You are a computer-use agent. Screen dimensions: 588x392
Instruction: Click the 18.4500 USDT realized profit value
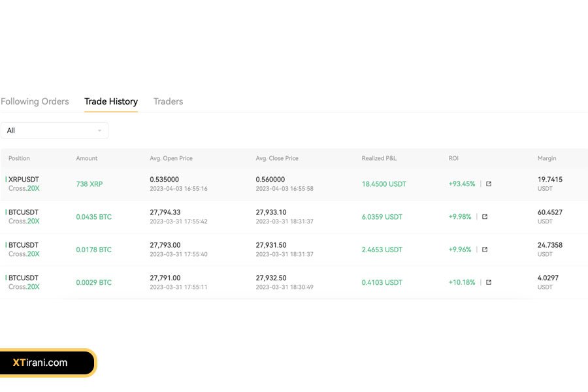click(384, 184)
